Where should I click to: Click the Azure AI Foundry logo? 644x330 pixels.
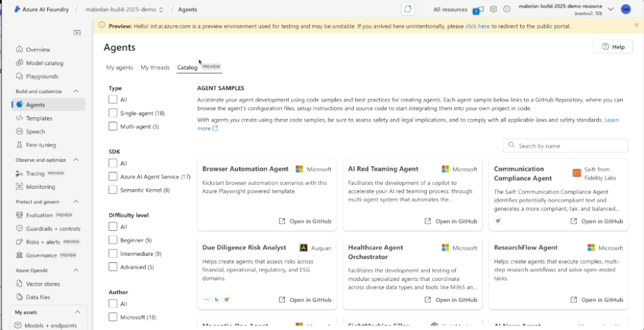[x=17, y=10]
